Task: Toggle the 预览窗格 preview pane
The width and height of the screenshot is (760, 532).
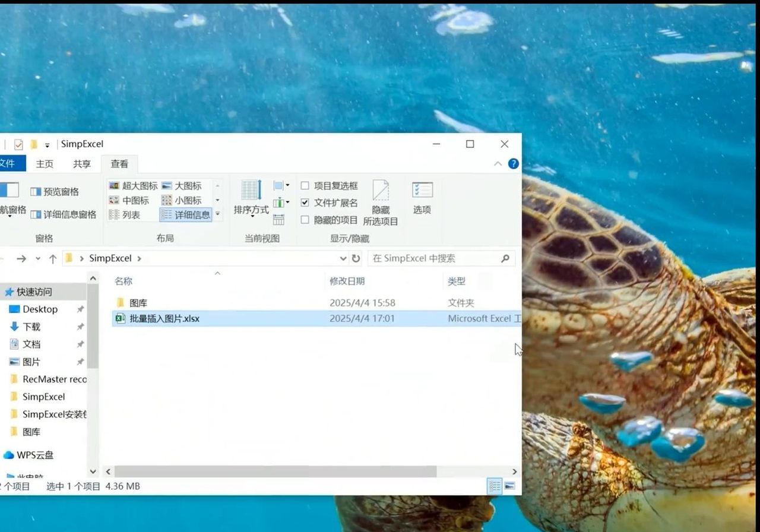Action: [x=55, y=192]
